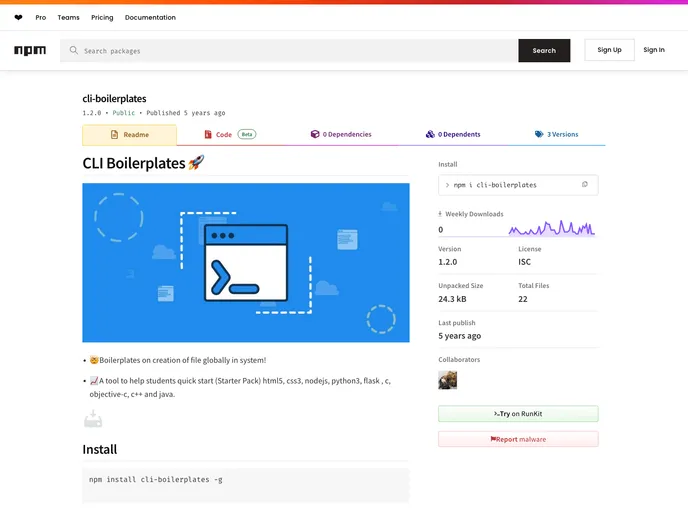Copy install command using copy icon
The height and width of the screenshot is (512, 688).
[x=584, y=185]
